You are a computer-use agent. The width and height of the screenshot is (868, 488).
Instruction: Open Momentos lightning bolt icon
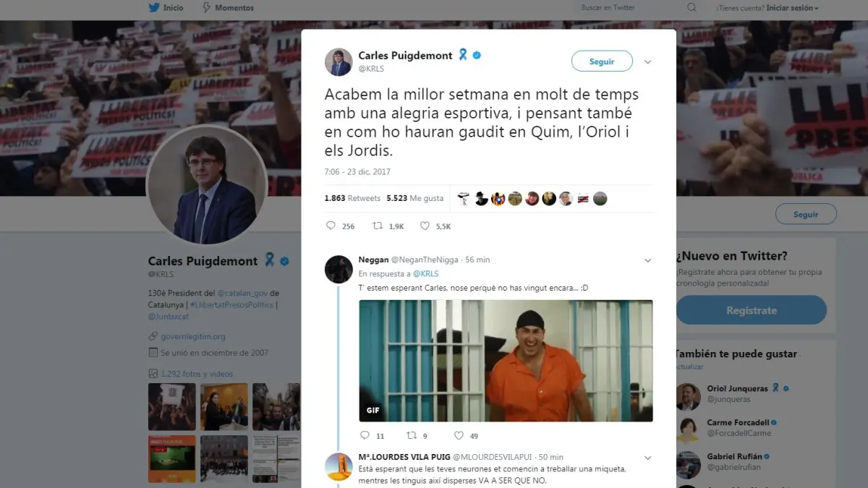207,8
